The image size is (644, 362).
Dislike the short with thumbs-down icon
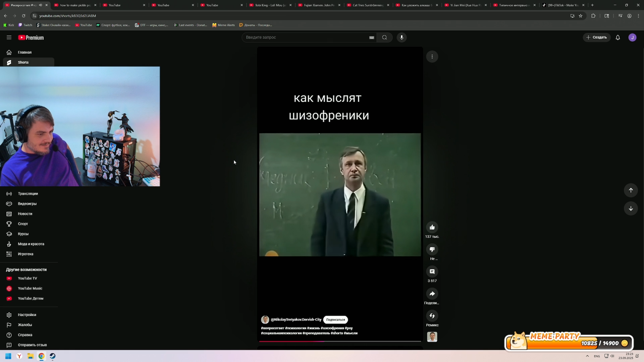point(432,249)
